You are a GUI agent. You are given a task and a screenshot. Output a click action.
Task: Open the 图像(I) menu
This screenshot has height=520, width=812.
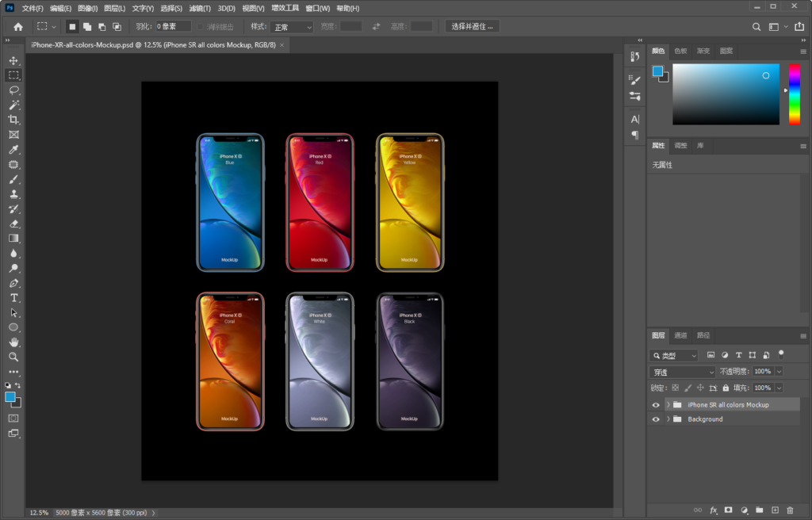[87, 8]
